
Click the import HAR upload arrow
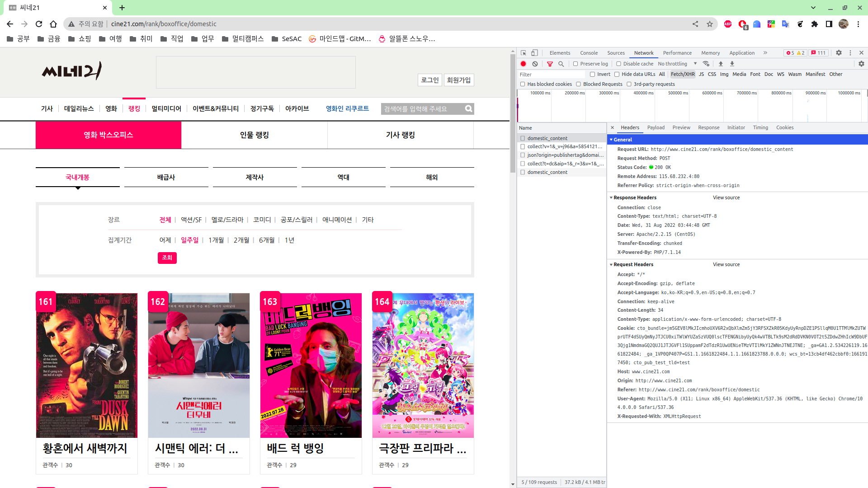pos(721,64)
